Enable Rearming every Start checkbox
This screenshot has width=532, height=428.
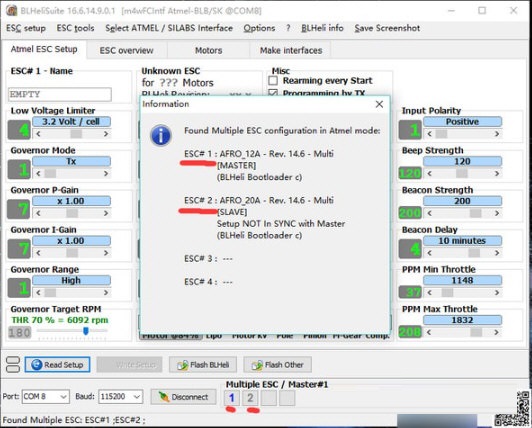coord(273,81)
